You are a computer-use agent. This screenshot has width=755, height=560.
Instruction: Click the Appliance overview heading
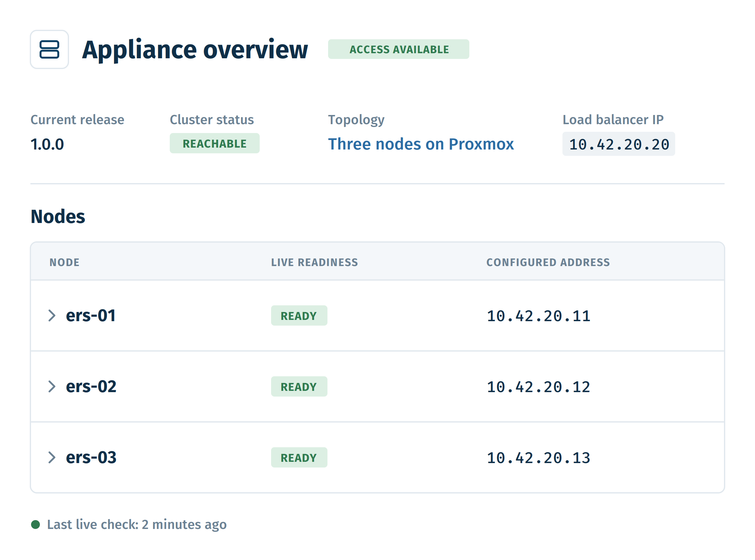pyautogui.click(x=195, y=49)
